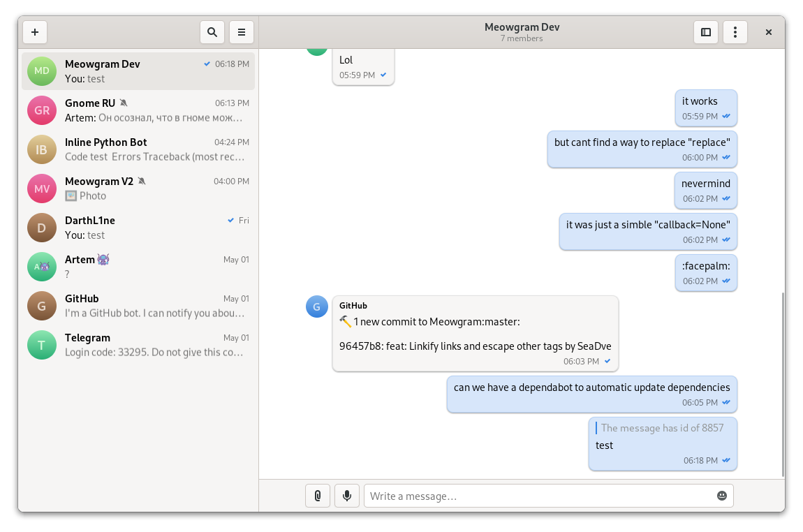Screen dimensions: 803x532
Task: Select the DarthL1ne D avatar
Action: coord(41,228)
